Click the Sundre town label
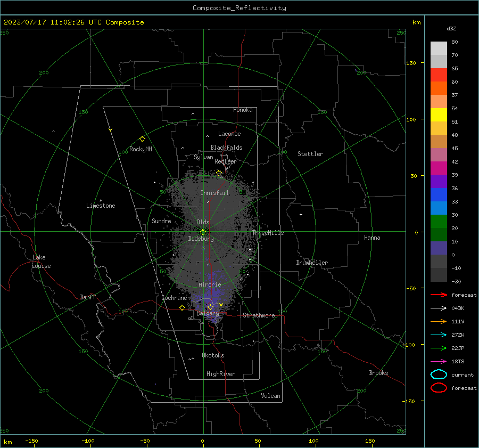 click(x=161, y=221)
